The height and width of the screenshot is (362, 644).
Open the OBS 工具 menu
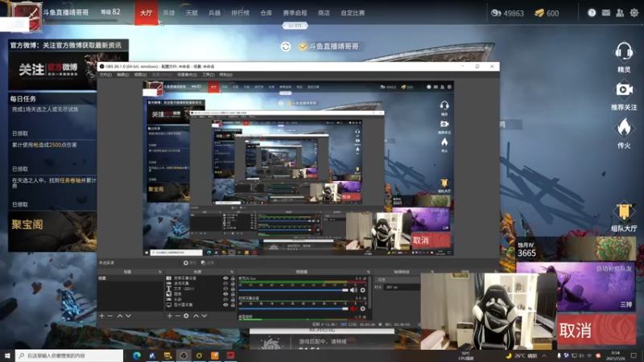208,75
